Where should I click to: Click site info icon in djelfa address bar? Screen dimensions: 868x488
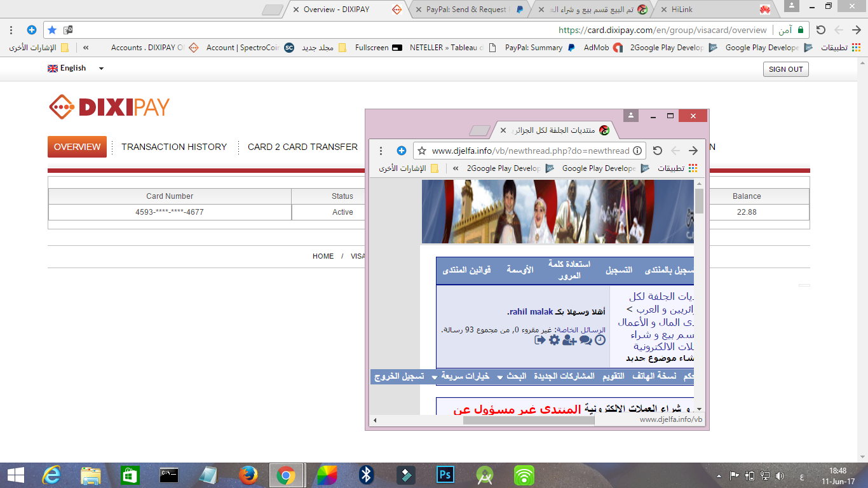point(638,151)
